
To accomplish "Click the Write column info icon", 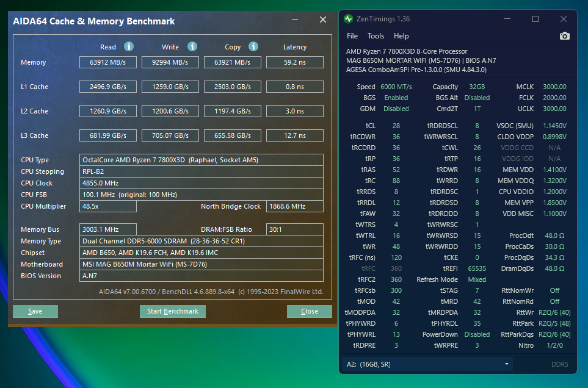I will tap(192, 46).
